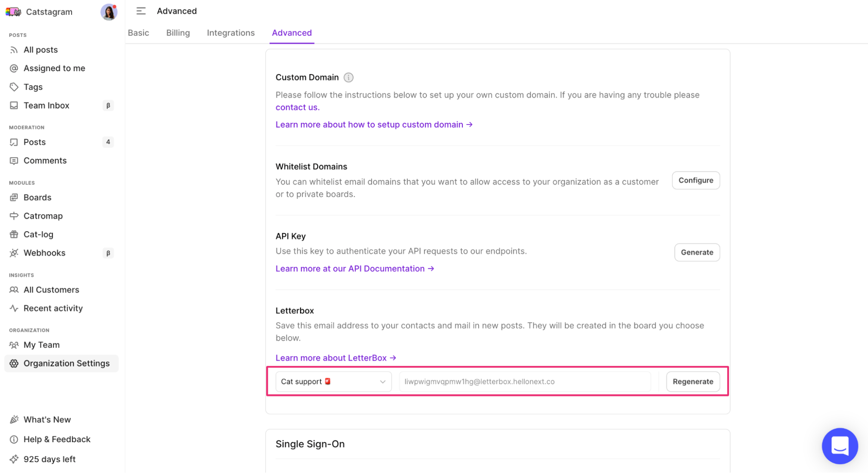Switch to the Integrations tab
Image resolution: width=868 pixels, height=473 pixels.
[231, 33]
